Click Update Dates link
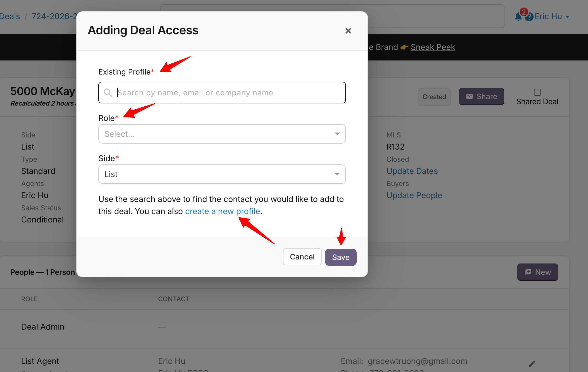 pos(412,171)
